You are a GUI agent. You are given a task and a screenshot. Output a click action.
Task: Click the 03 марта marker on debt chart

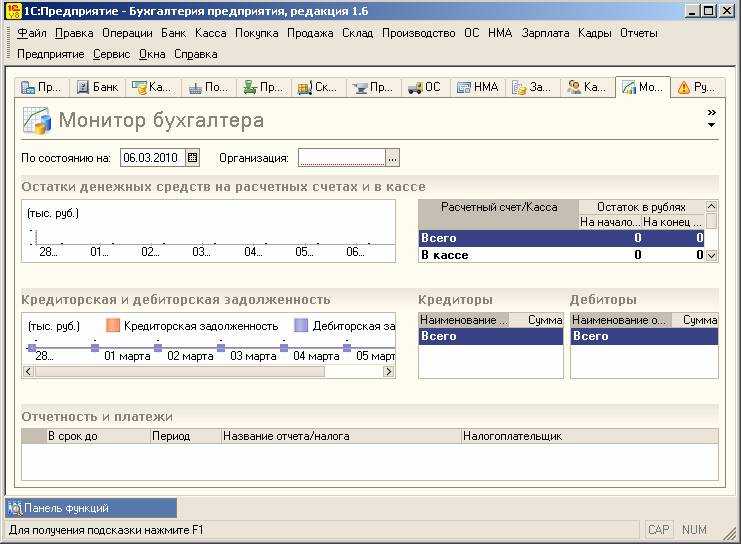[x=221, y=348]
